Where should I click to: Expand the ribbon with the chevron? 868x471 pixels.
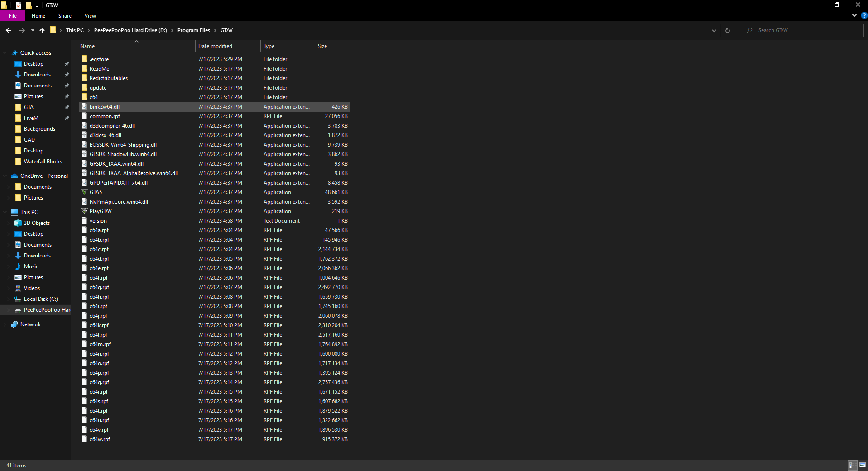point(854,15)
